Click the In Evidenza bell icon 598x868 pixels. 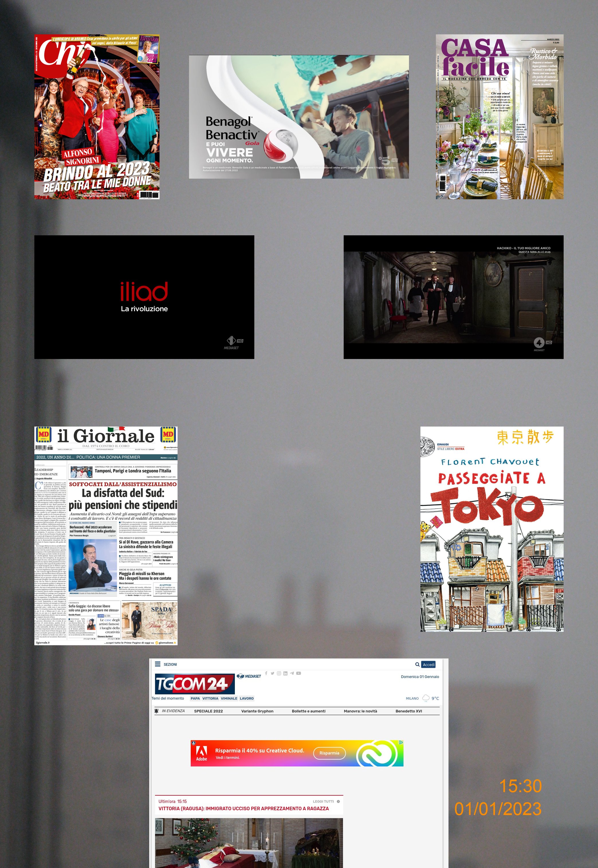157,711
